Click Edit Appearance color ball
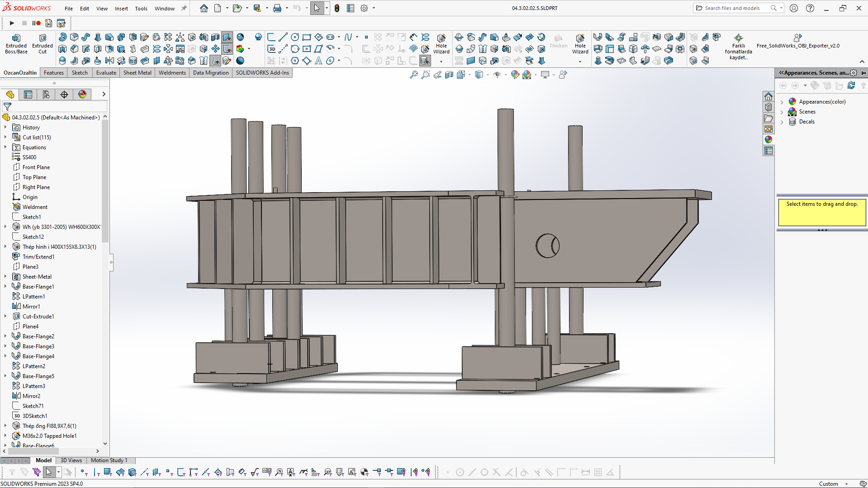The width and height of the screenshot is (868, 488). pos(515,75)
